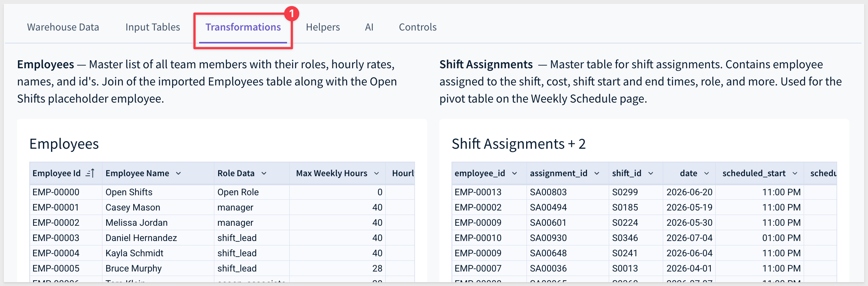Click the Employees table title
This screenshot has height=286, width=868.
pos(64,144)
